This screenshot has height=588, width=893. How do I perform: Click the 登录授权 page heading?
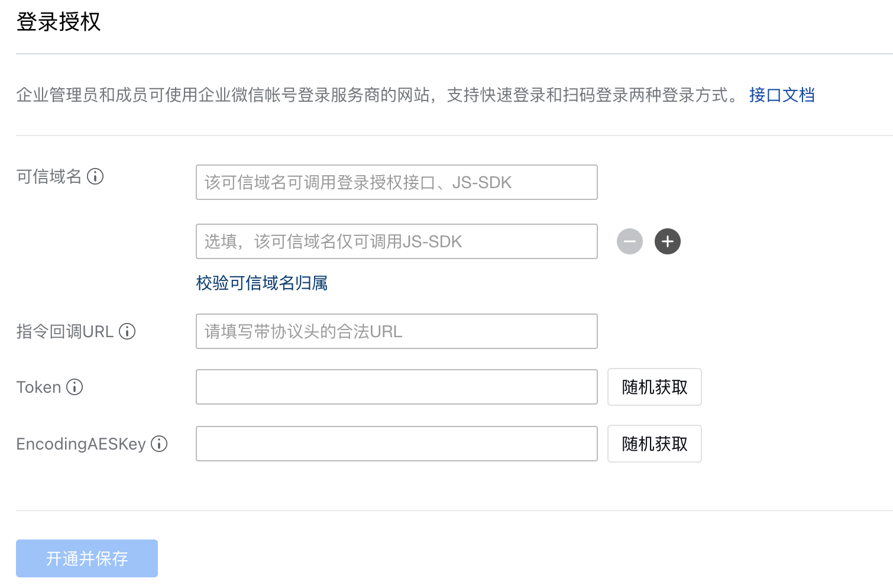tap(59, 22)
